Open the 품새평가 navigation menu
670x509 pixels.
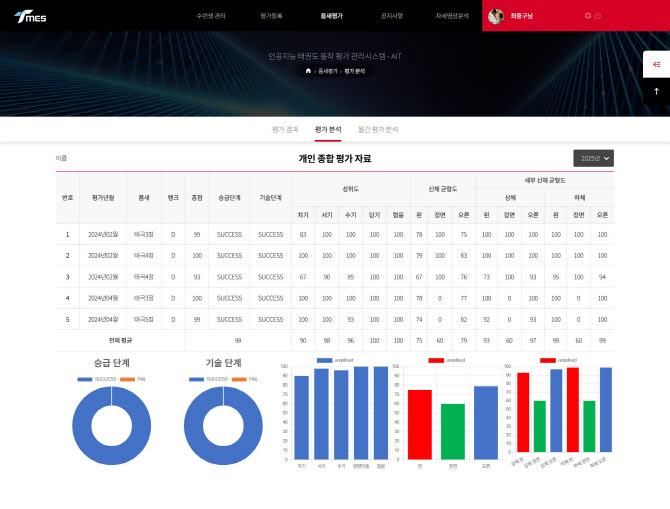click(x=331, y=16)
